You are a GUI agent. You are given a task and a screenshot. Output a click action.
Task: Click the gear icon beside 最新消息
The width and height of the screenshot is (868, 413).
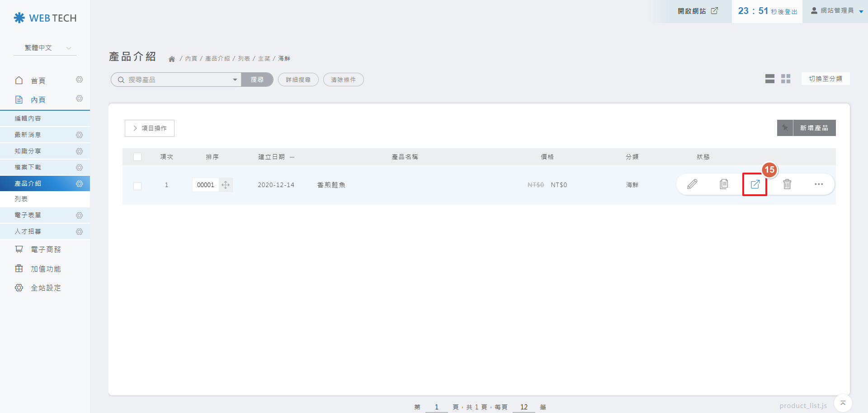[80, 135]
